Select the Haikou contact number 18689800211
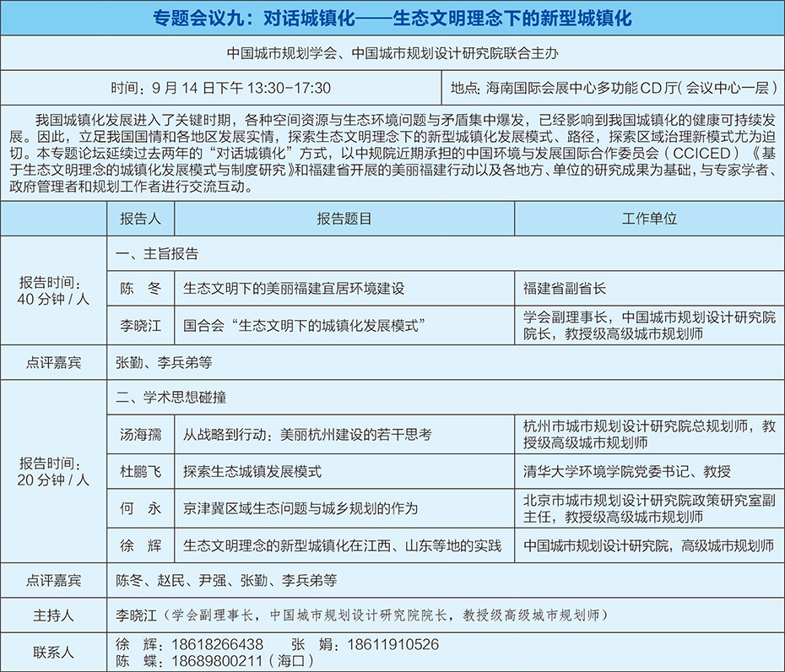Screen dimensions: 785x672 click(x=217, y=660)
